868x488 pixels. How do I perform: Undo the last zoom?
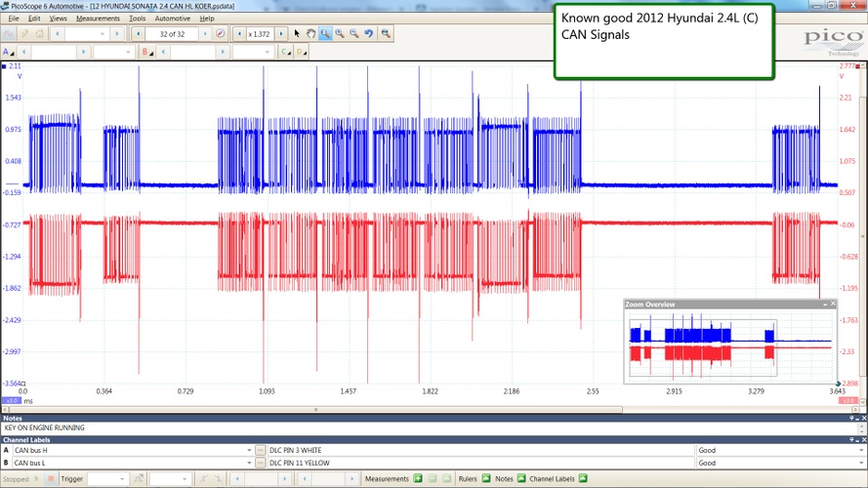click(369, 34)
